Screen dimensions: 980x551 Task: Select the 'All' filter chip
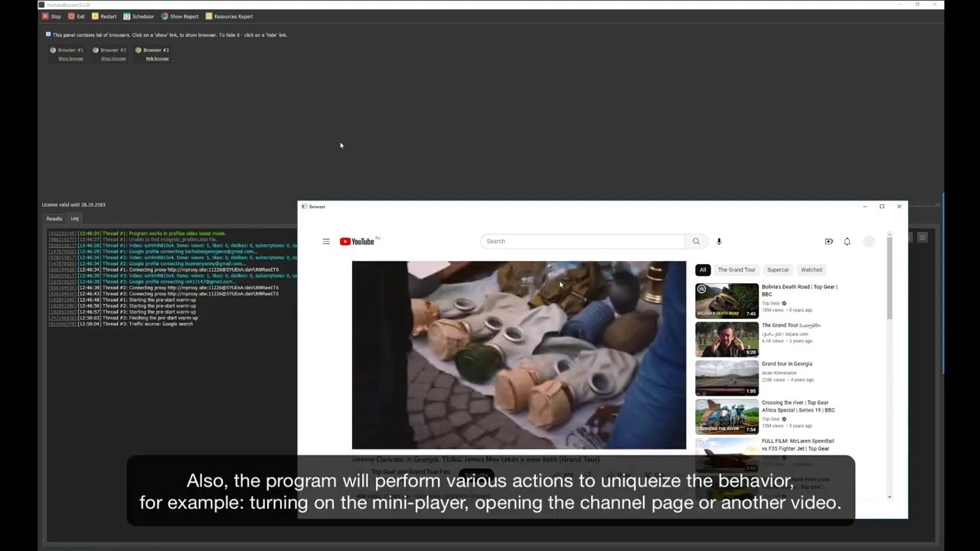(x=702, y=269)
